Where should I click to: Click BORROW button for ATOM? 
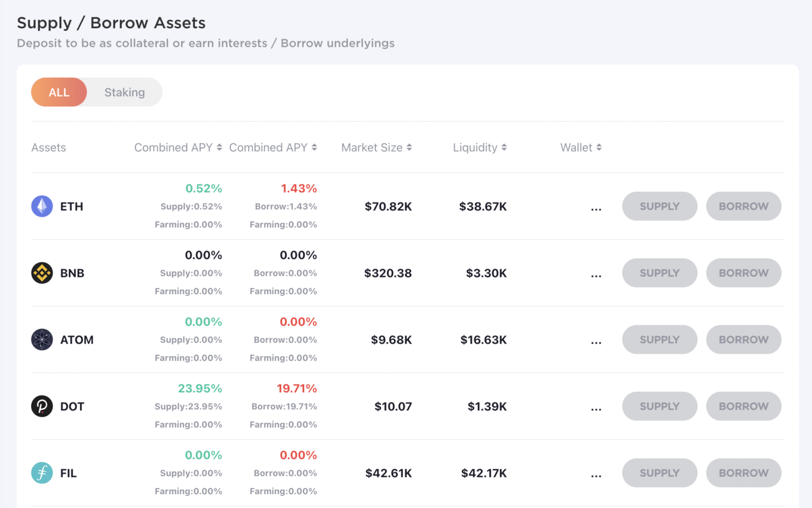click(743, 340)
